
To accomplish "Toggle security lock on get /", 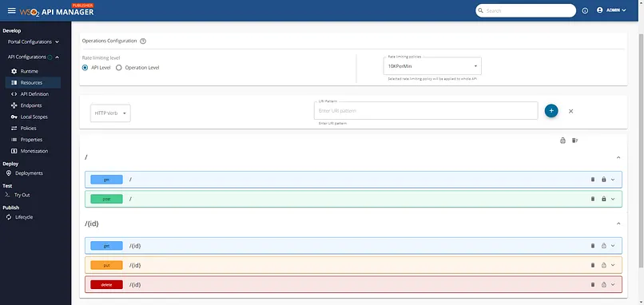I will pyautogui.click(x=604, y=180).
